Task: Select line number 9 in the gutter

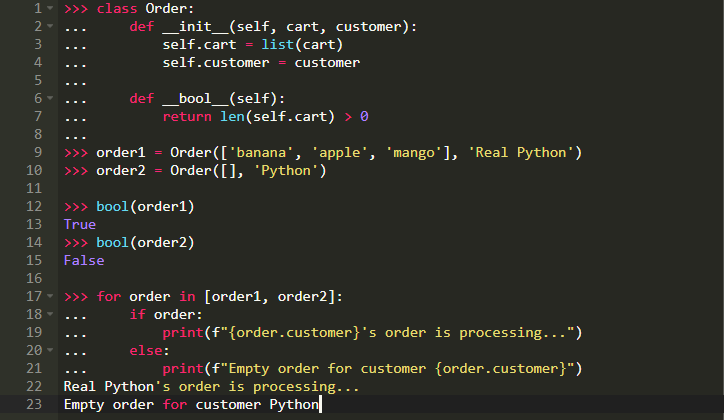Action: pos(38,152)
